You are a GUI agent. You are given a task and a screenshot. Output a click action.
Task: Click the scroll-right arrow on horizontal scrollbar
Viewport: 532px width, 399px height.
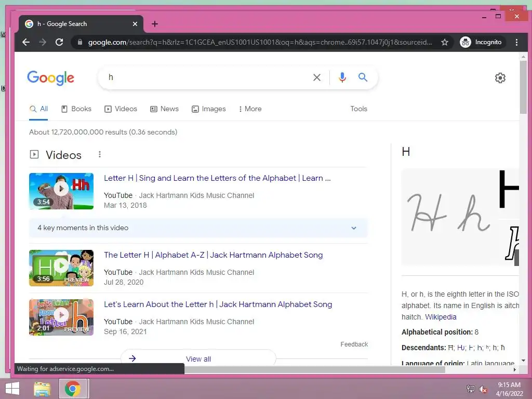click(x=515, y=369)
